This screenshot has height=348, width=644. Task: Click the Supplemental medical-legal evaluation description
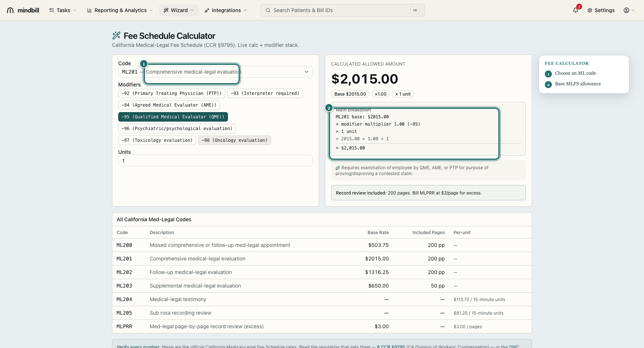195,286
